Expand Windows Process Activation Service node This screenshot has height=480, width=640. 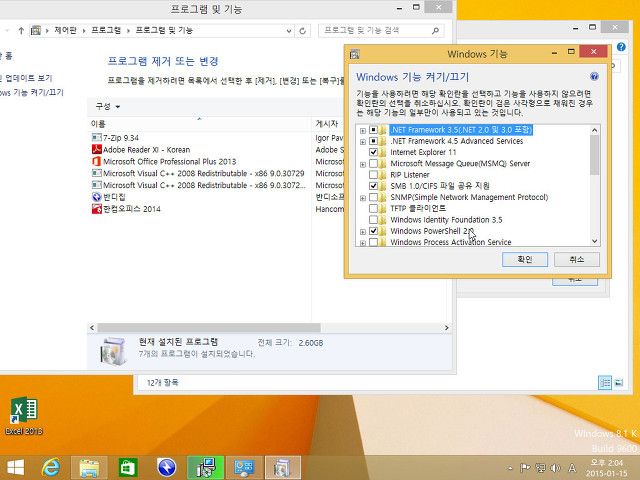click(362, 243)
